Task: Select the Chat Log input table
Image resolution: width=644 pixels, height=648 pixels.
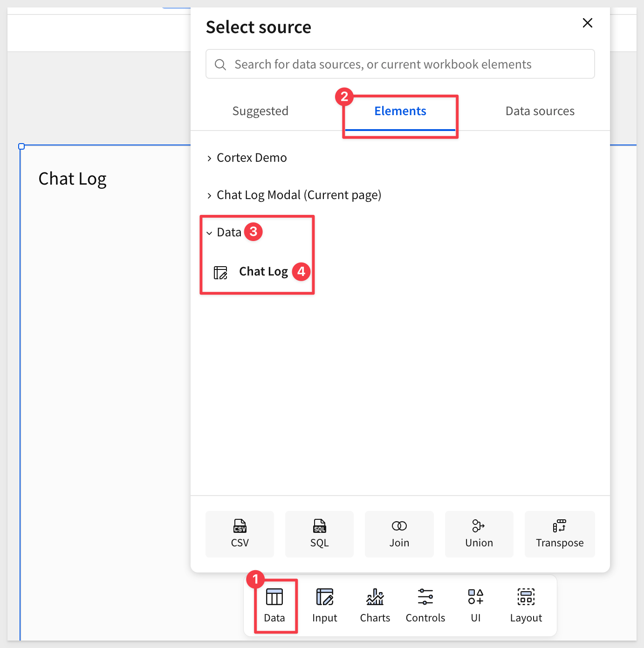Action: coord(263,272)
